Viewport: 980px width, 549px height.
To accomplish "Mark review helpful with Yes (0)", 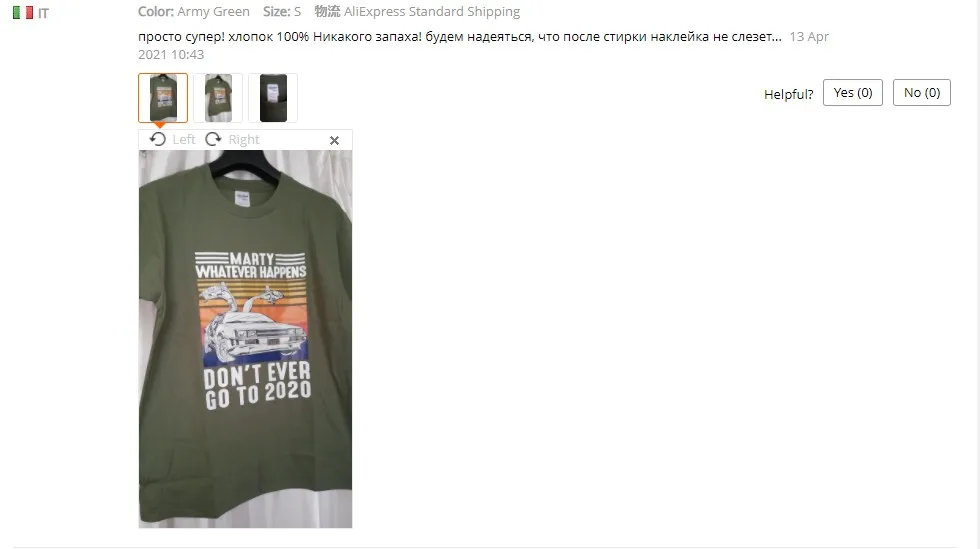I will 852,93.
